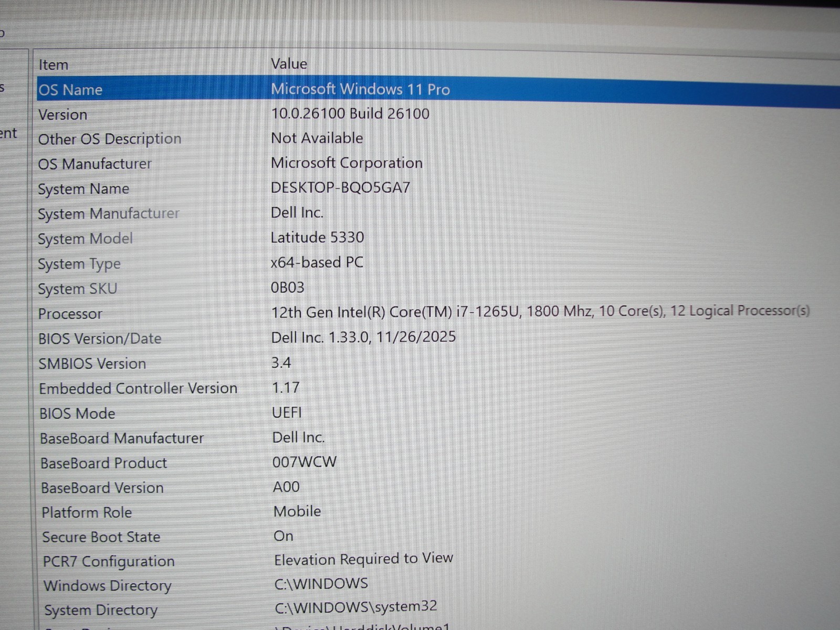Select the System Manufacturer row
The height and width of the screenshot is (630, 840).
click(109, 214)
